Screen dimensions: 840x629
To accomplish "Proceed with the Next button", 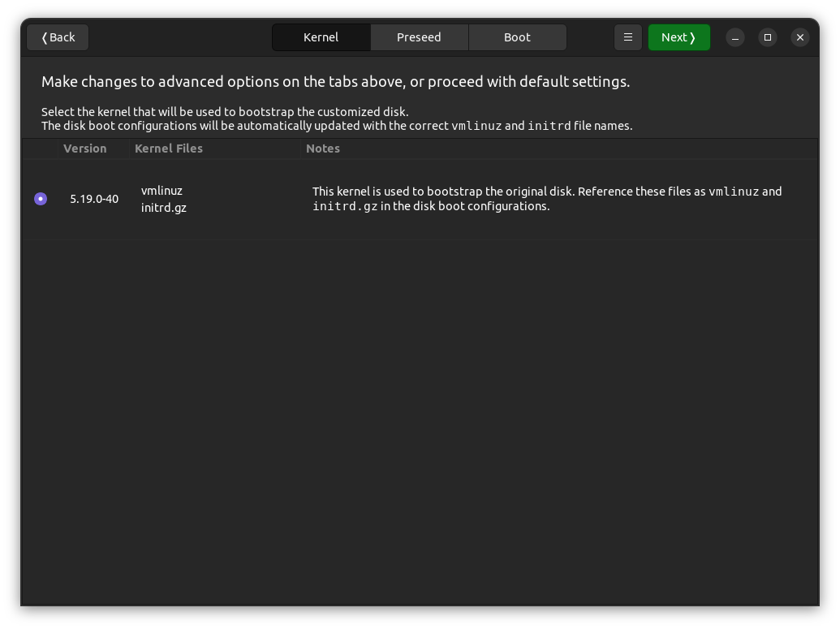I will tap(678, 37).
